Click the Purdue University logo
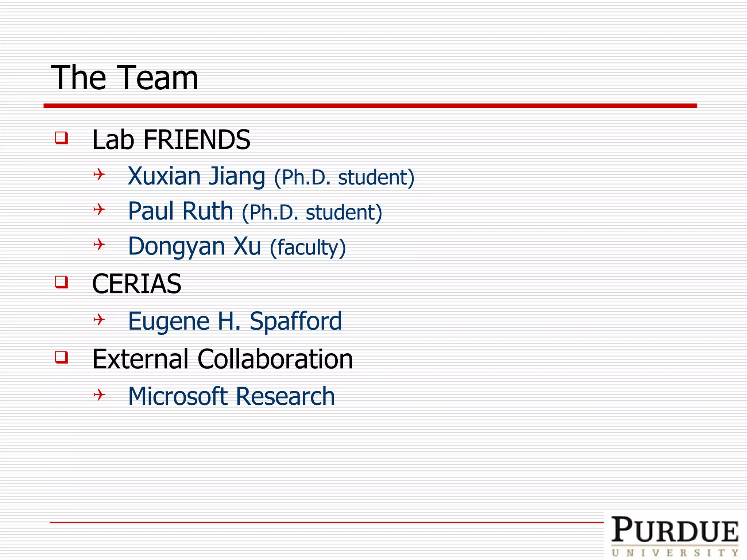This screenshot has height=560, width=747. pos(675,536)
